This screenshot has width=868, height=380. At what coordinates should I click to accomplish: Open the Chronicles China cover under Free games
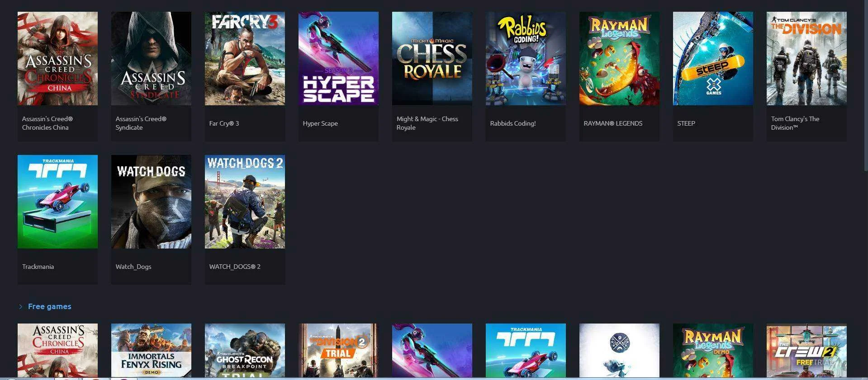(57, 350)
